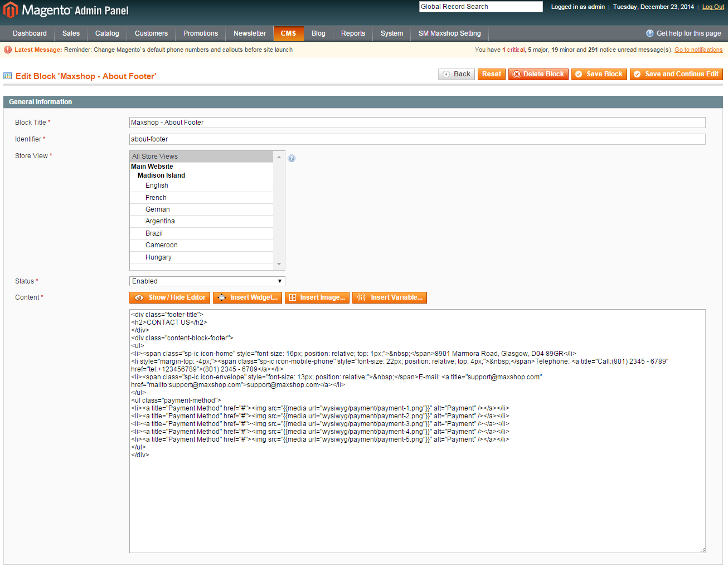Select the Brazil store view
Screen dimensions: 728x567
click(x=202, y=233)
